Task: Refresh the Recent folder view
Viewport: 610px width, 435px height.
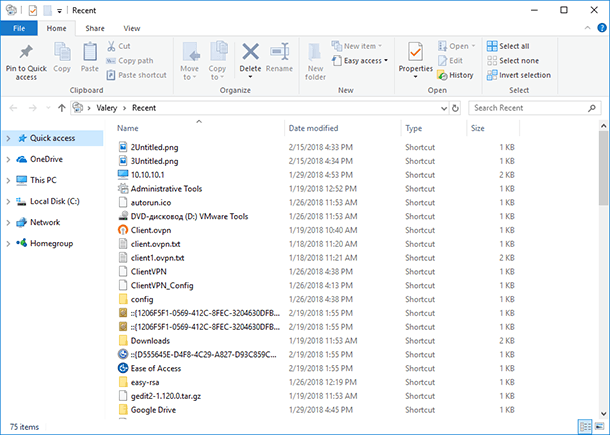Action: [455, 108]
